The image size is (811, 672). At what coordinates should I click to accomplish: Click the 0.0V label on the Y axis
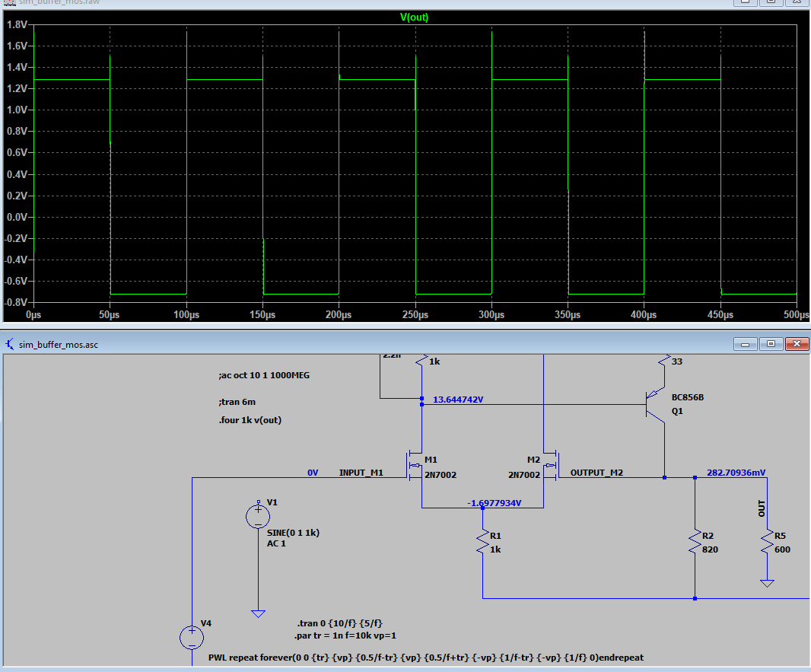(17, 217)
